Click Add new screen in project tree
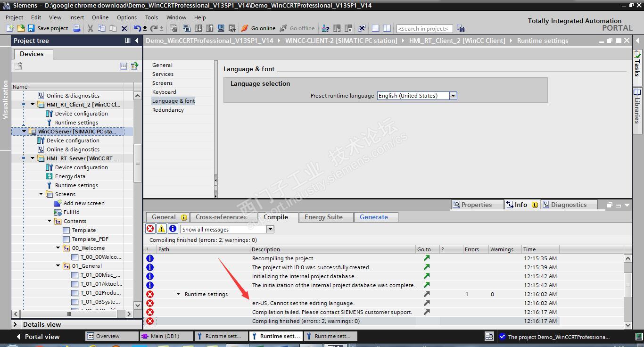The height and width of the screenshot is (347, 644). pos(84,203)
